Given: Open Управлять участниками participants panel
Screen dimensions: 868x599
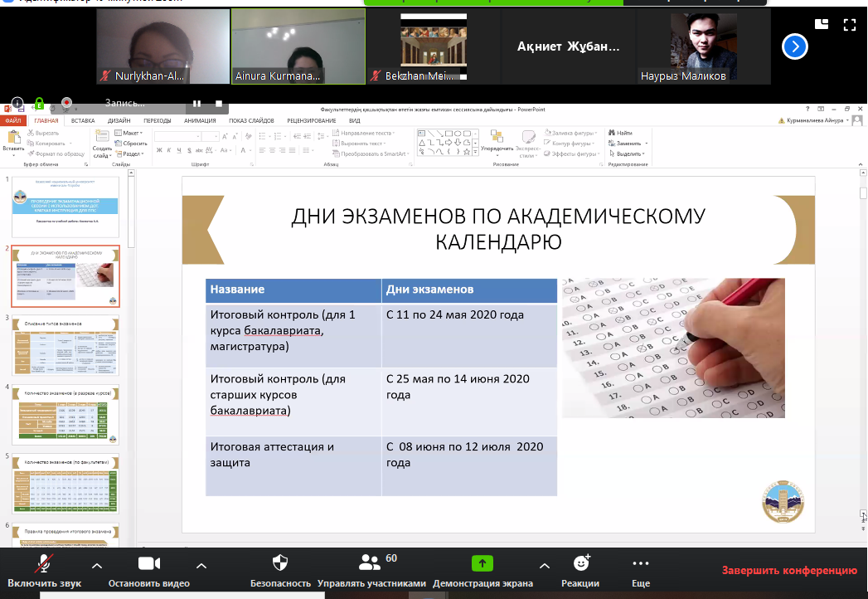Looking at the screenshot, I should point(371,564).
